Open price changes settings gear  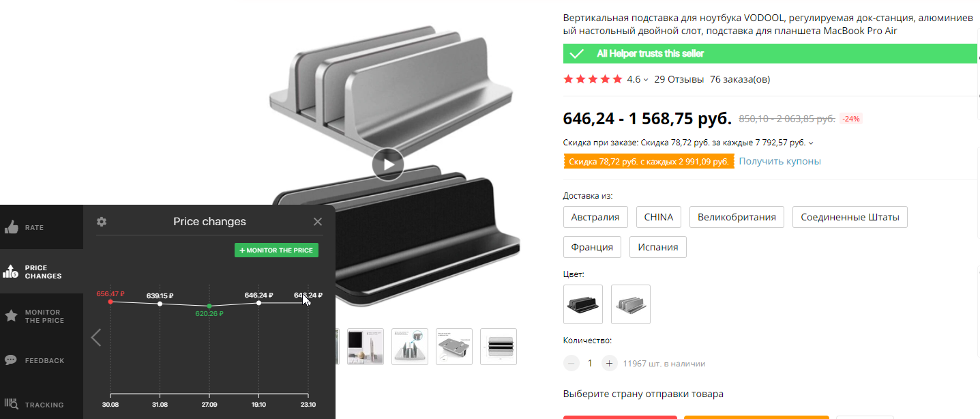coord(102,222)
